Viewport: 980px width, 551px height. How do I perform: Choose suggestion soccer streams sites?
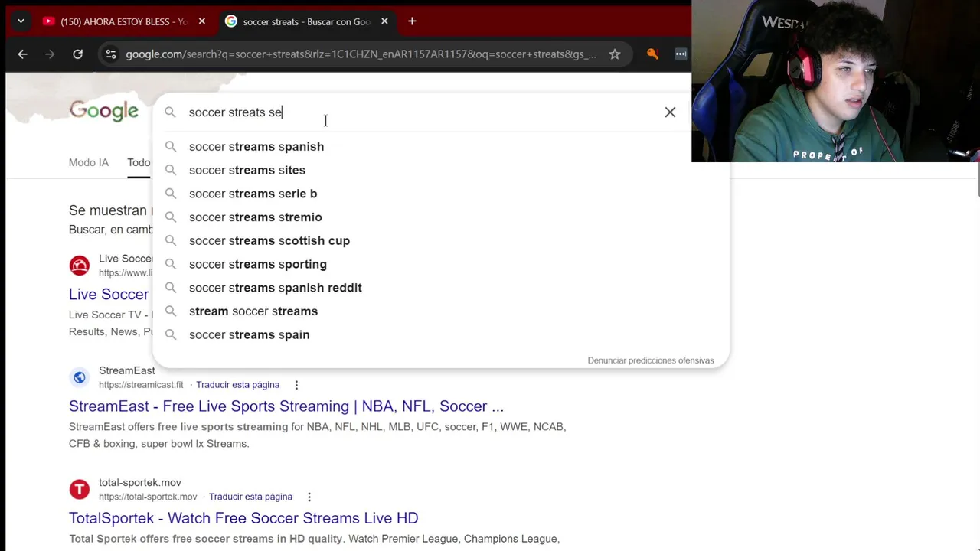coord(440,170)
